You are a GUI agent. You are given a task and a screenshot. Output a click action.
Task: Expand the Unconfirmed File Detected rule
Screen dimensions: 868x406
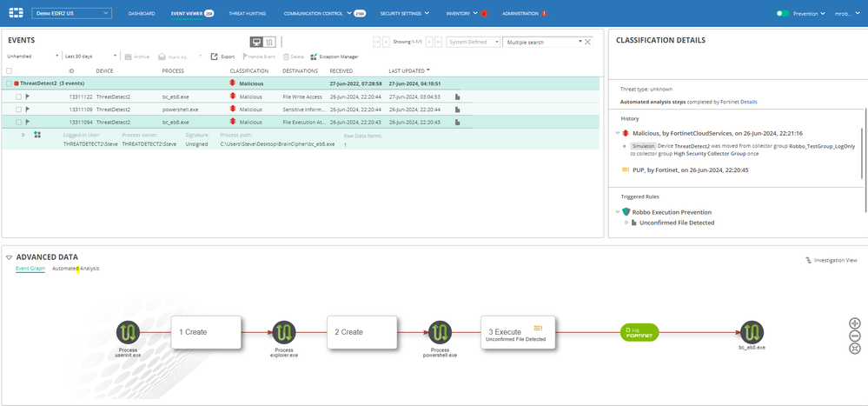point(627,223)
